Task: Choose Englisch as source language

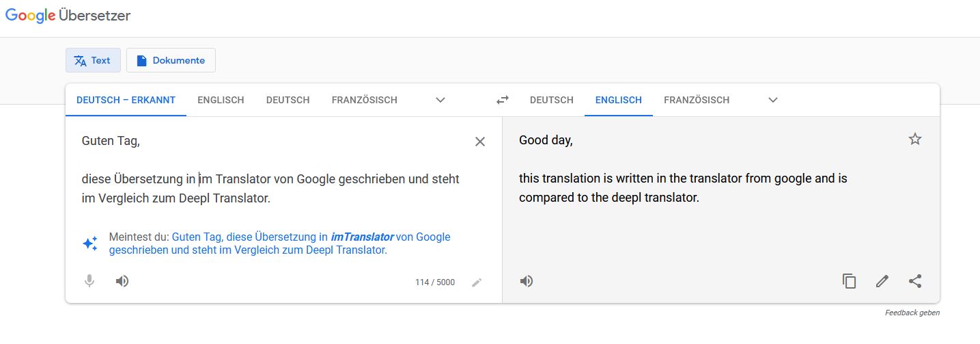Action: pos(221,100)
